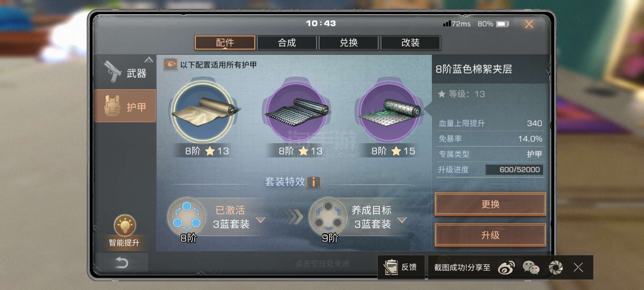Tap the back arrow icon
The height and width of the screenshot is (290, 644).
tap(122, 263)
